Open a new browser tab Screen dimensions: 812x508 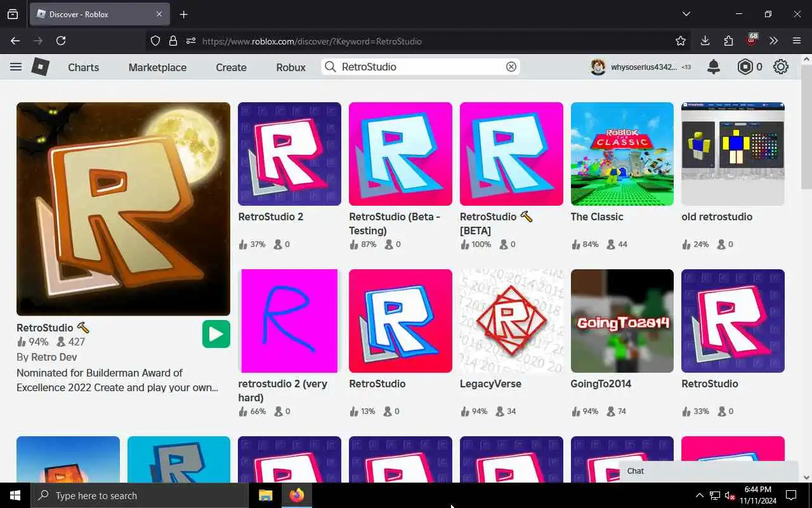tap(183, 14)
